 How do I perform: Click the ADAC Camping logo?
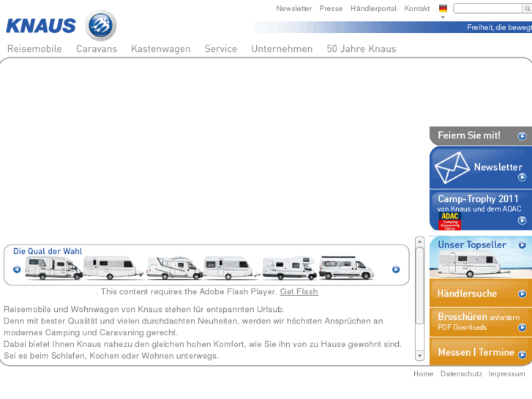pyautogui.click(x=450, y=221)
